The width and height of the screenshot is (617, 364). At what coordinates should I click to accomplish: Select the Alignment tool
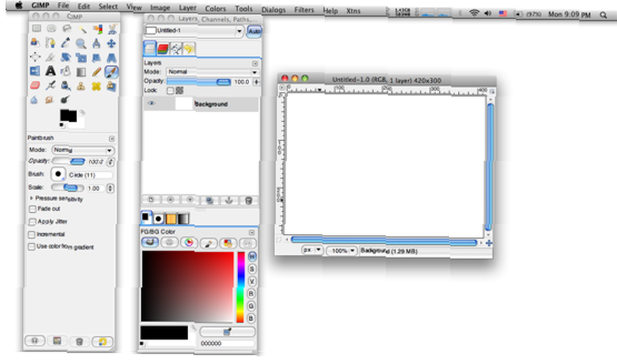35,57
